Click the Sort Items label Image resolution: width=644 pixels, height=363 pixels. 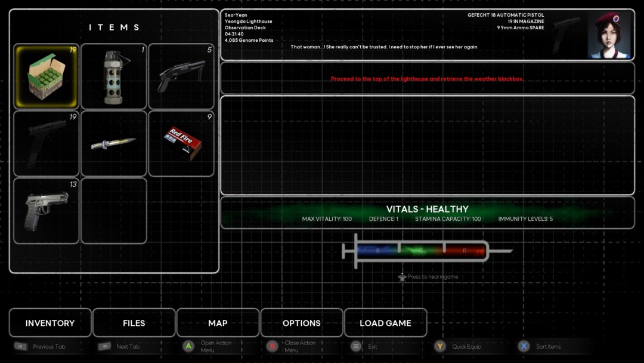pyautogui.click(x=549, y=346)
